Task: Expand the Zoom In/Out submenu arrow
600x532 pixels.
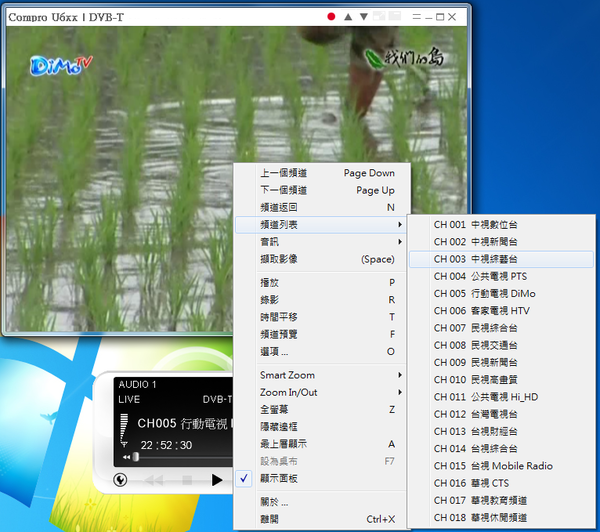Action: click(x=399, y=392)
